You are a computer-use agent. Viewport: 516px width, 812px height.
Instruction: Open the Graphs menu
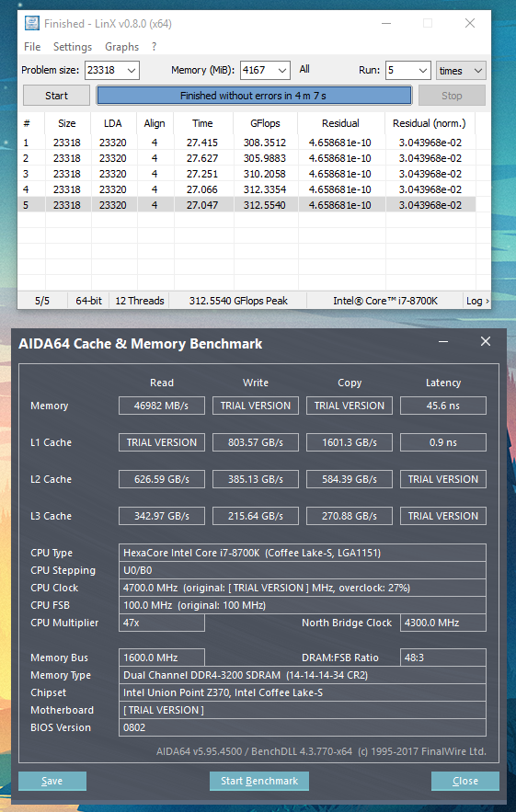121,47
